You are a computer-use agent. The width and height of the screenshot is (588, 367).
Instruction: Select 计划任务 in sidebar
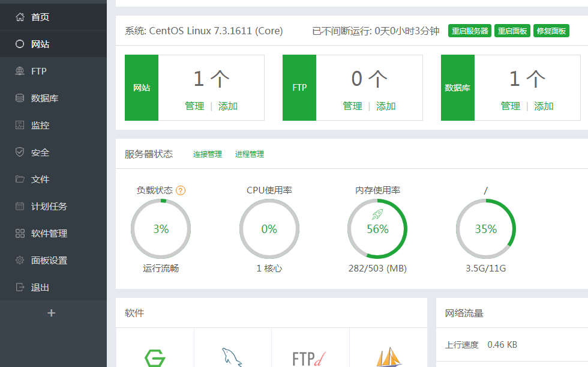click(x=53, y=206)
